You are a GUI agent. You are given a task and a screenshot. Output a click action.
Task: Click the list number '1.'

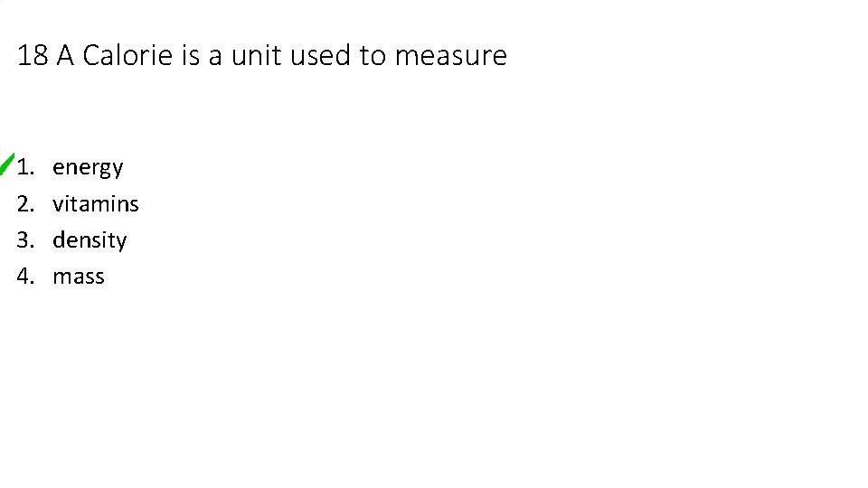26,167
